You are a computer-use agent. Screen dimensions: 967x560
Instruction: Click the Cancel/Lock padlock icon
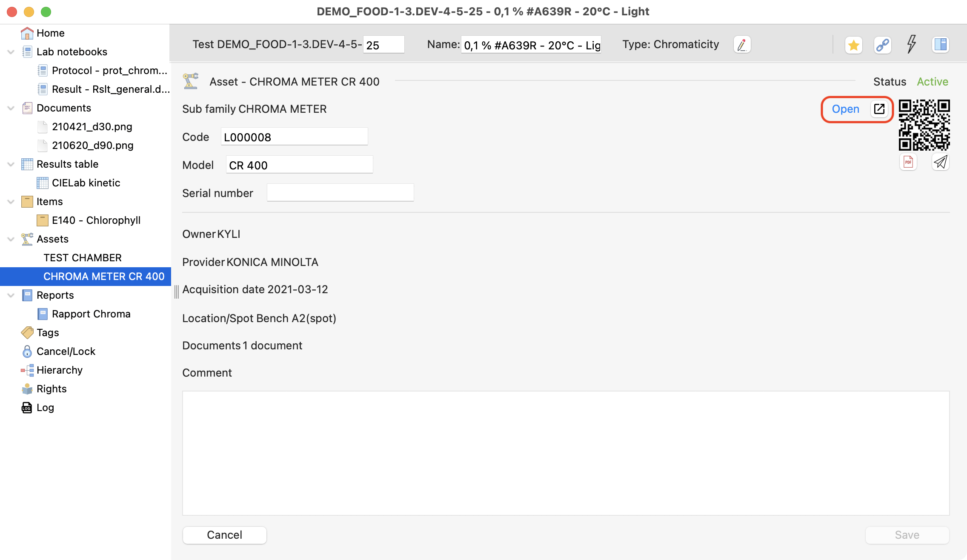[27, 351]
